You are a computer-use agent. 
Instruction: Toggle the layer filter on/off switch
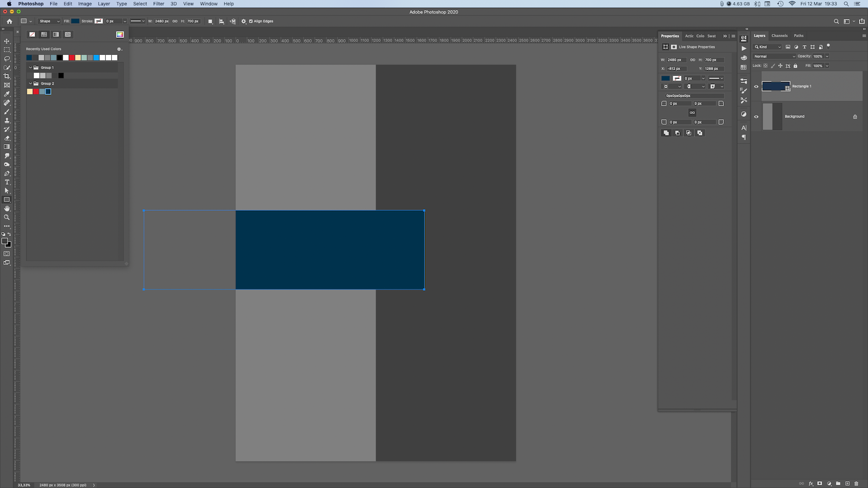point(828,46)
